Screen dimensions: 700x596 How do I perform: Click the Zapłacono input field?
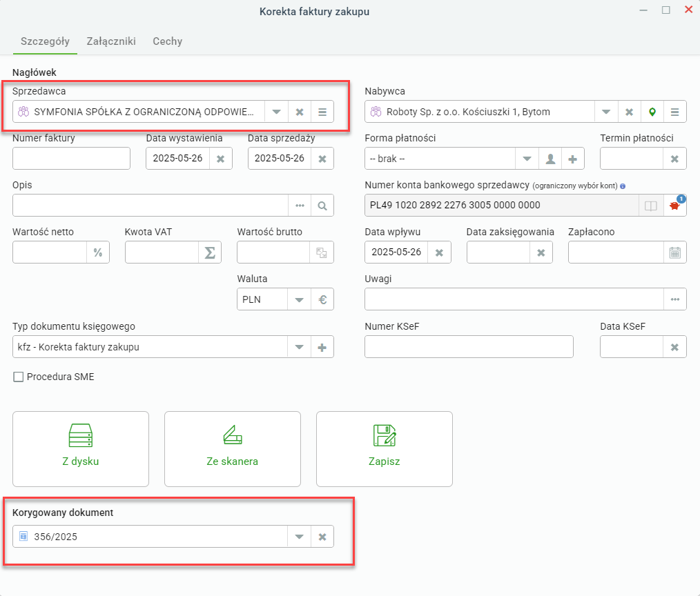pos(616,252)
